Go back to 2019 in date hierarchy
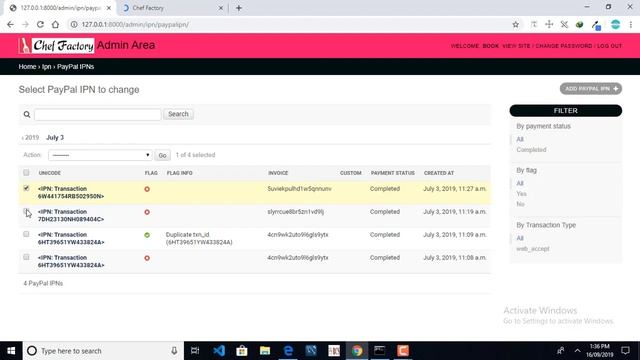640x360 pixels. click(31, 138)
